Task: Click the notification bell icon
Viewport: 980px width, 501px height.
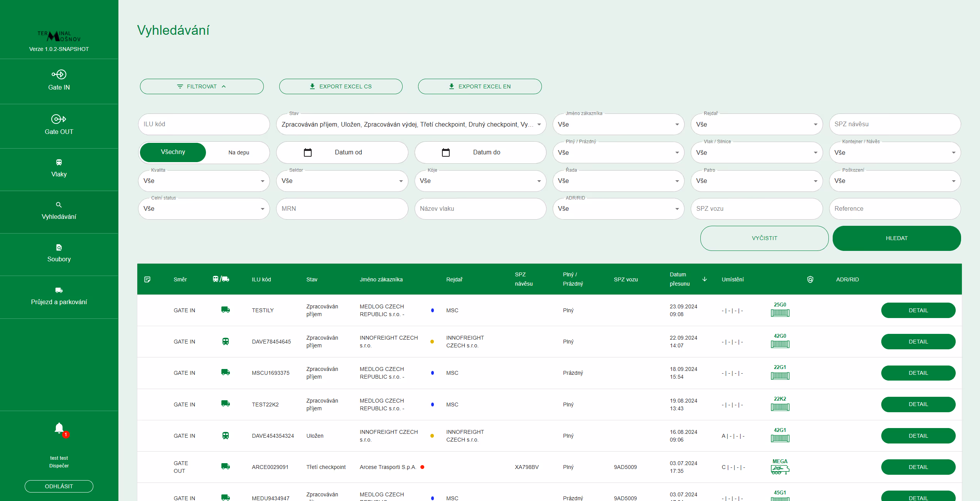Action: 59,428
